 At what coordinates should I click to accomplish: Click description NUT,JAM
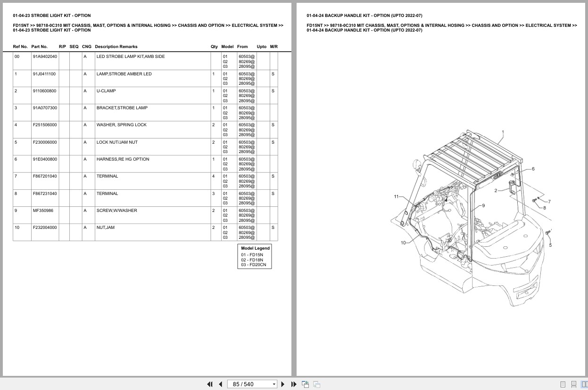tap(106, 227)
